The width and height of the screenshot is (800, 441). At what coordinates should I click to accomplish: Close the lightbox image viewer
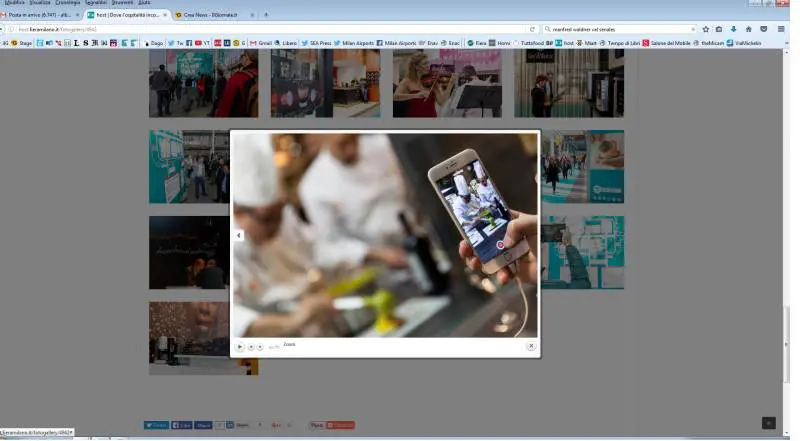tap(531, 346)
